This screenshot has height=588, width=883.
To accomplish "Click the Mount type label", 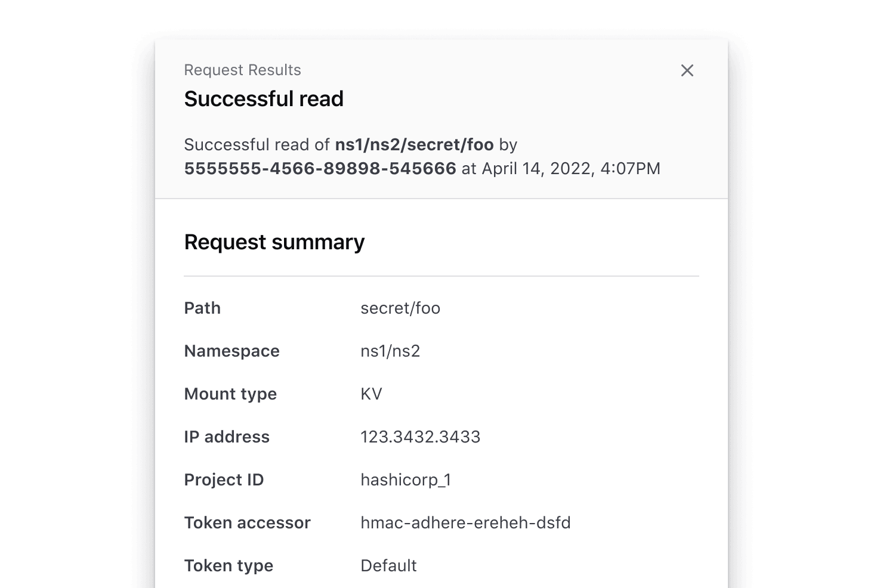I will tap(230, 394).
